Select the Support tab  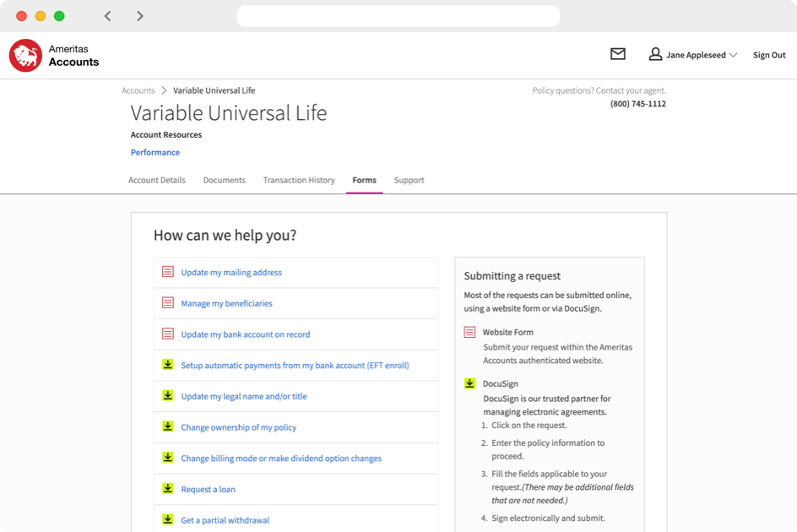[409, 180]
